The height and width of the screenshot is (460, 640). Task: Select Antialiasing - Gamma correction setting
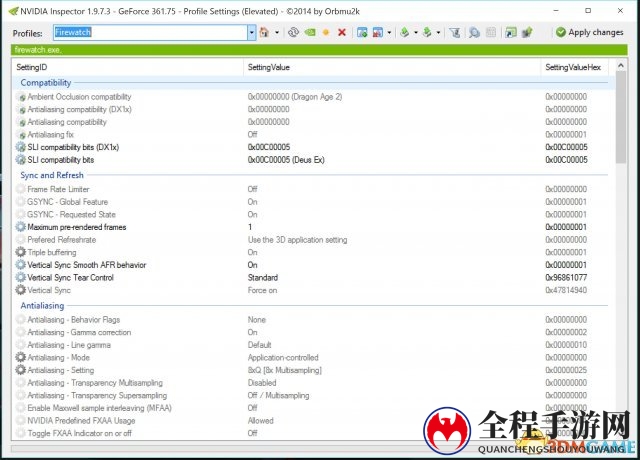(x=79, y=332)
